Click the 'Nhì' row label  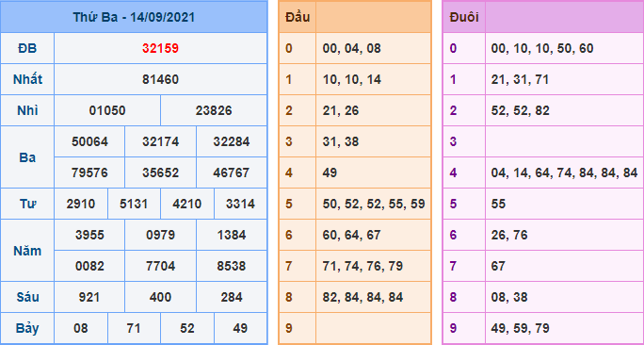(x=27, y=110)
